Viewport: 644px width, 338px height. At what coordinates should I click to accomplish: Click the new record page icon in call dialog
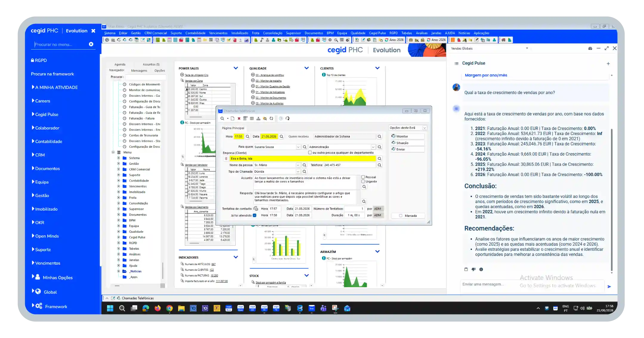pyautogui.click(x=233, y=119)
